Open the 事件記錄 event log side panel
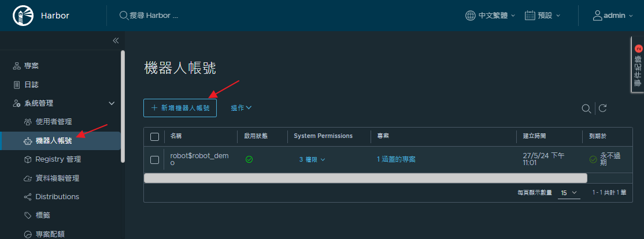Image resolution: width=644 pixels, height=239 pixels. point(638,65)
